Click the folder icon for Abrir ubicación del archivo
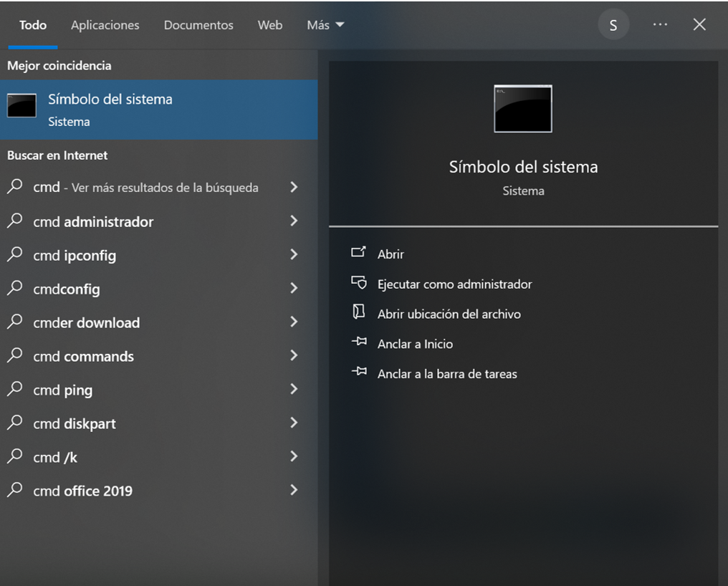This screenshot has width=728, height=586. point(358,312)
